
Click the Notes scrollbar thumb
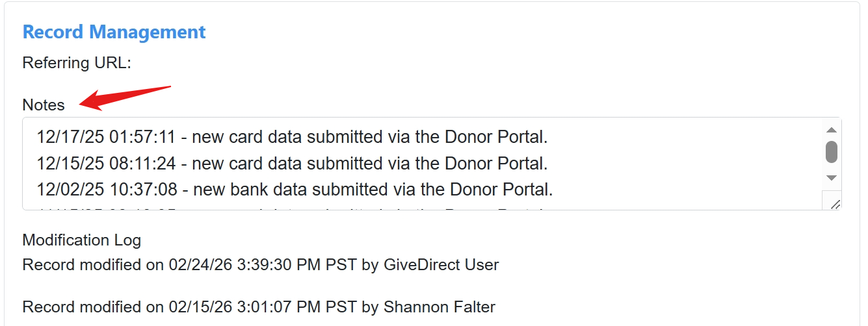pyautogui.click(x=830, y=151)
